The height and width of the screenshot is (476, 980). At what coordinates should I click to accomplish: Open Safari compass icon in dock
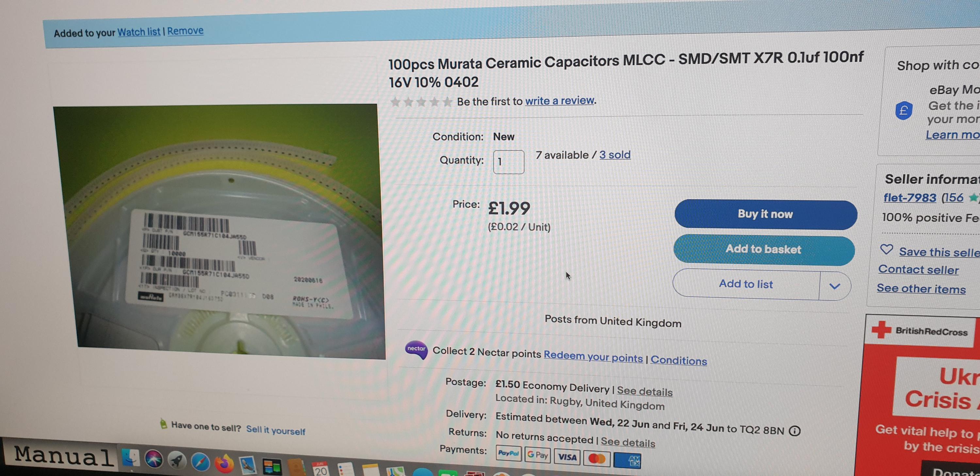(x=201, y=462)
